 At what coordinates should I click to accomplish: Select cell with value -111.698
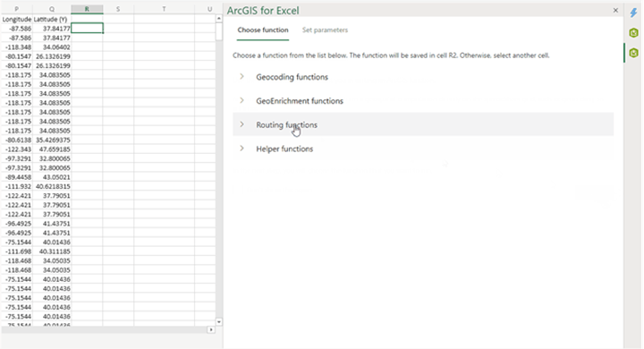click(x=16, y=251)
